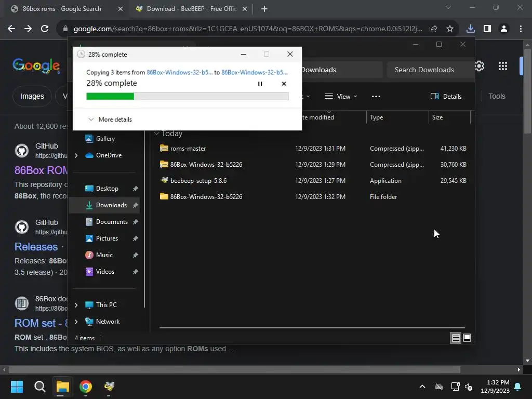Image resolution: width=532 pixels, height=399 pixels.
Task: Open the roms-master zip file
Action: pos(188,149)
